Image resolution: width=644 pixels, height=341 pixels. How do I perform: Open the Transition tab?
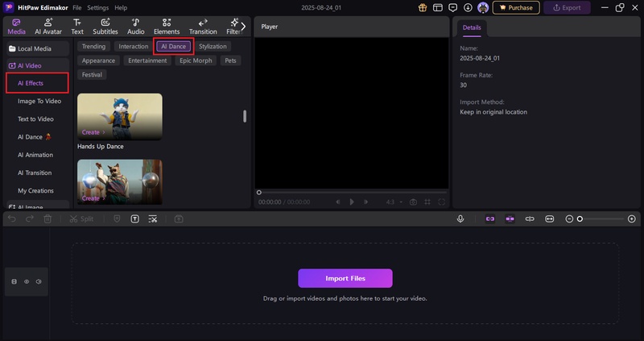[203, 27]
